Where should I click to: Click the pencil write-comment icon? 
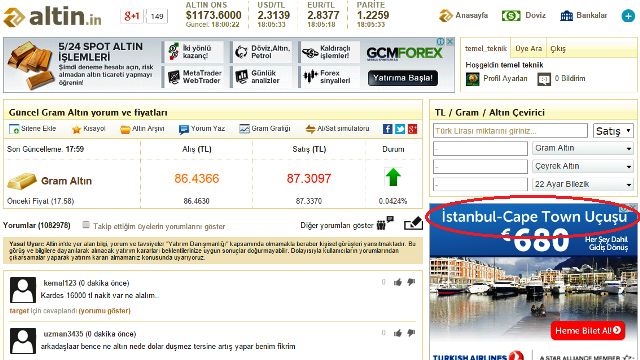click(413, 223)
